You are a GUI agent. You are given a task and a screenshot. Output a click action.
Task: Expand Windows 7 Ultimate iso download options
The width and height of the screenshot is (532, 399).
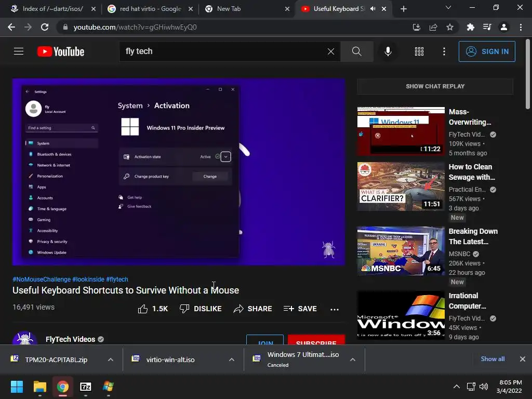pos(353,360)
